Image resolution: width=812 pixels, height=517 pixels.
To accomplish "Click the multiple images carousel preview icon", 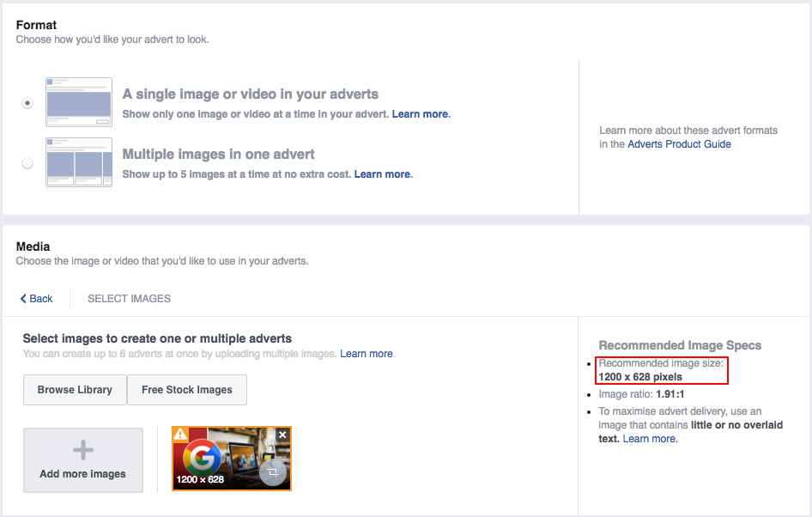I will point(79,162).
